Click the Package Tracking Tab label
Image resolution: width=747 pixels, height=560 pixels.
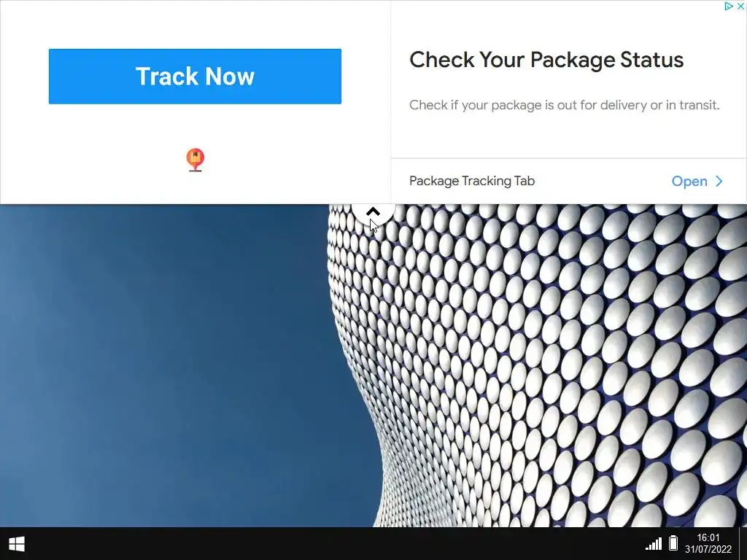(x=472, y=181)
